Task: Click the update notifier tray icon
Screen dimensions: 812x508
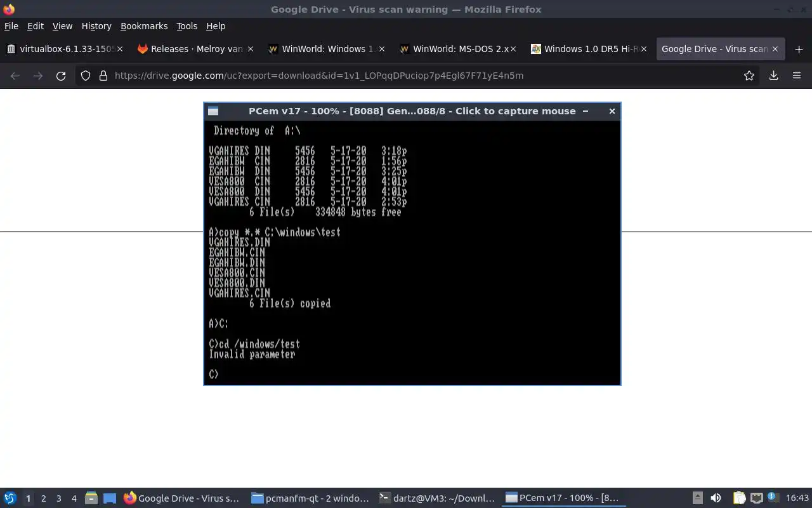Action: (773, 498)
